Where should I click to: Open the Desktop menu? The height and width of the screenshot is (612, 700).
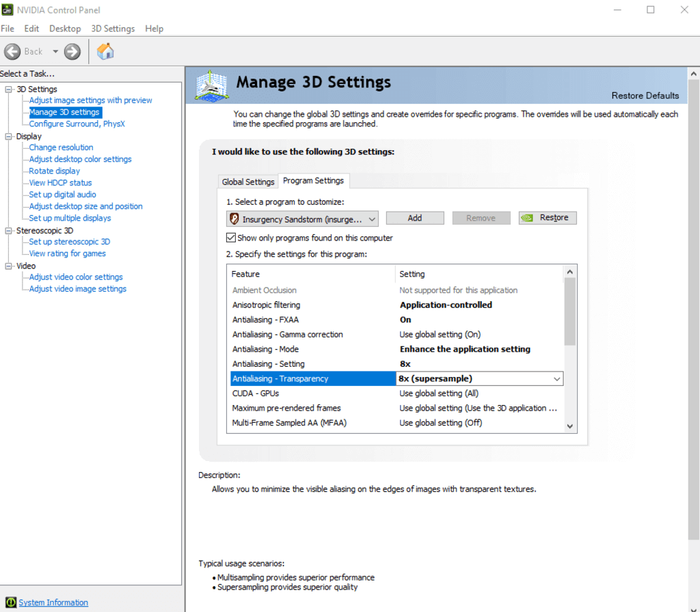coord(65,29)
